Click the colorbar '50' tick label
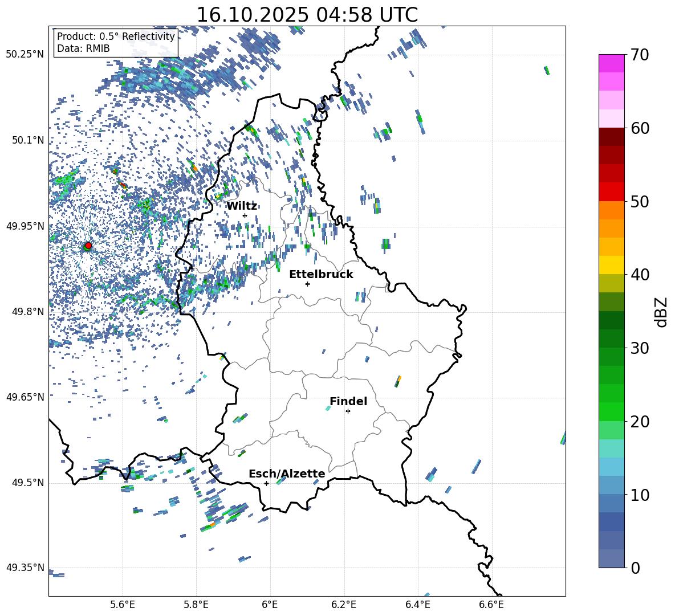This screenshot has width=675, height=616. (x=639, y=201)
